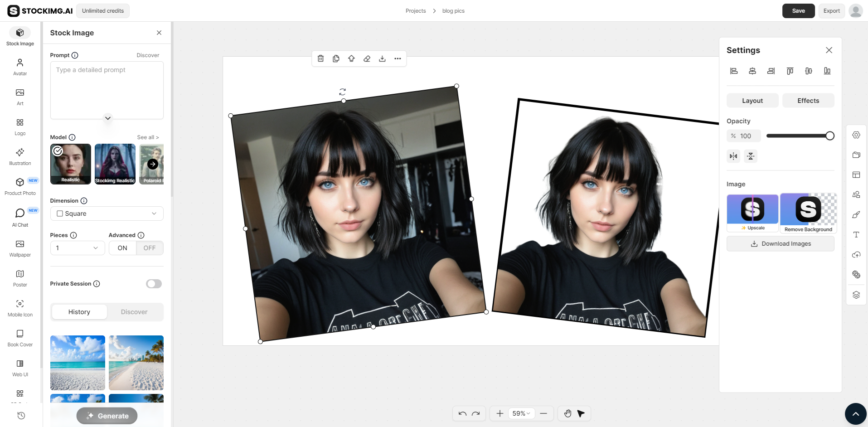Image resolution: width=868 pixels, height=427 pixels.
Task: Open the Layers icon at the bottom right sidebar
Action: pos(856,295)
